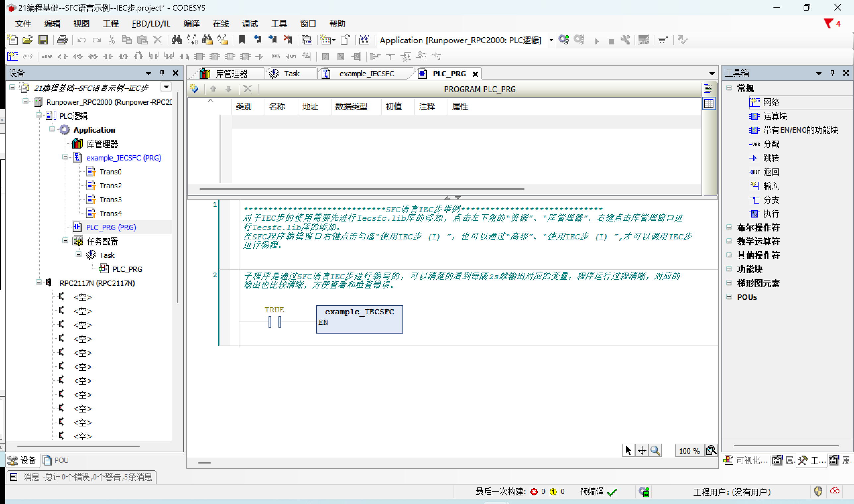The width and height of the screenshot is (854, 504).
Task: Click the move up arrow in declaration toolbar
Action: pyautogui.click(x=213, y=89)
